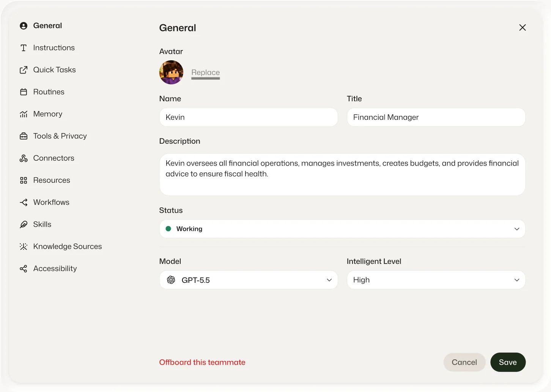Click the Tools & Privacy briefcase icon
This screenshot has height=392, width=551.
click(x=24, y=136)
